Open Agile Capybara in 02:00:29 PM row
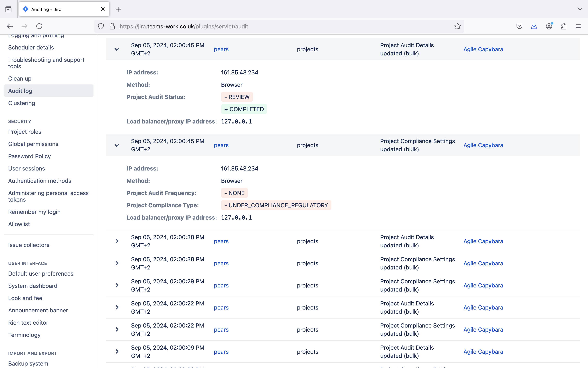This screenshot has height=368, width=588. tap(483, 285)
